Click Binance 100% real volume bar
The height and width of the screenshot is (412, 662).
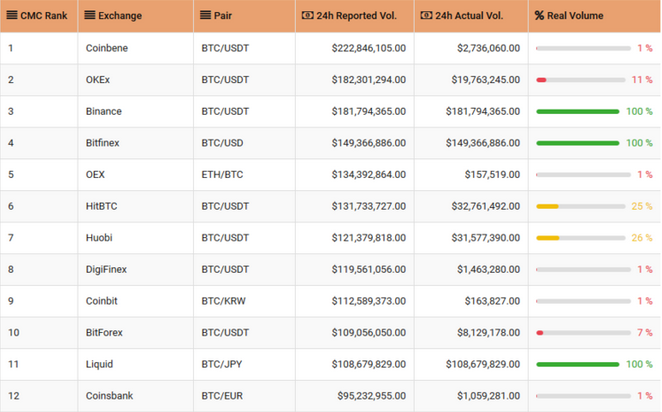coord(578,111)
